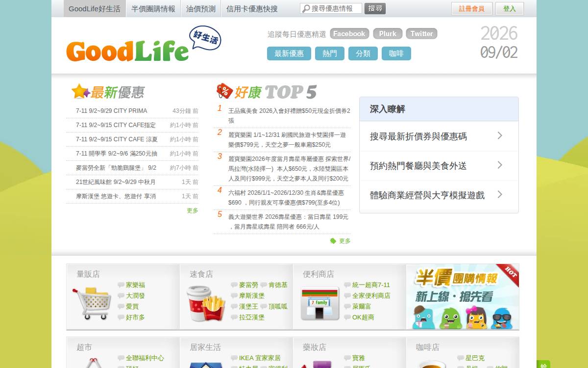Open the 7-11 9/2~9/15 CITY CAFE指定 deal
Viewport: 588px width, 368px height.
coord(116,125)
